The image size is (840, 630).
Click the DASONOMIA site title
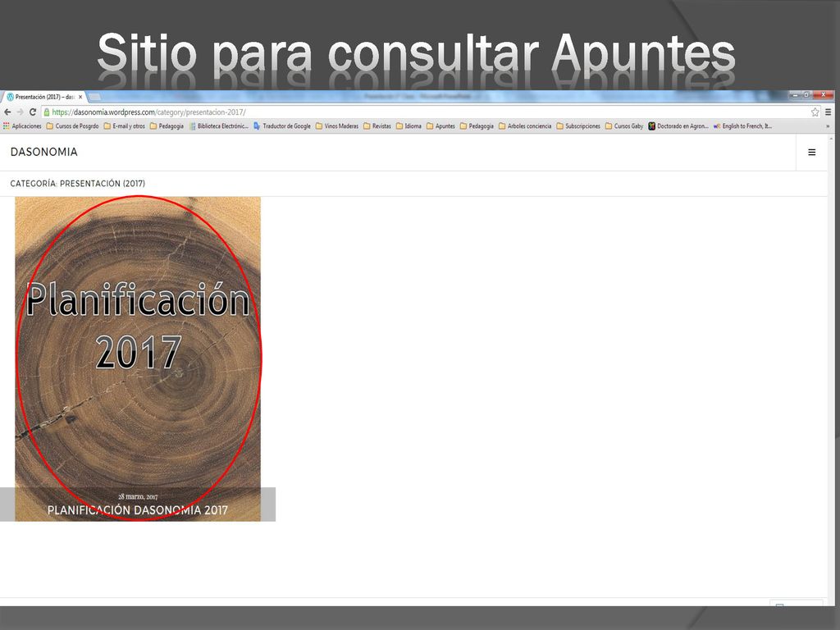pos(44,152)
